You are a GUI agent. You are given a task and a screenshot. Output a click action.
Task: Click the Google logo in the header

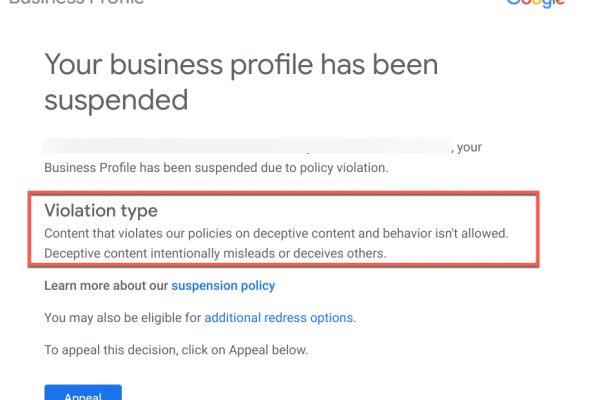tap(537, 3)
